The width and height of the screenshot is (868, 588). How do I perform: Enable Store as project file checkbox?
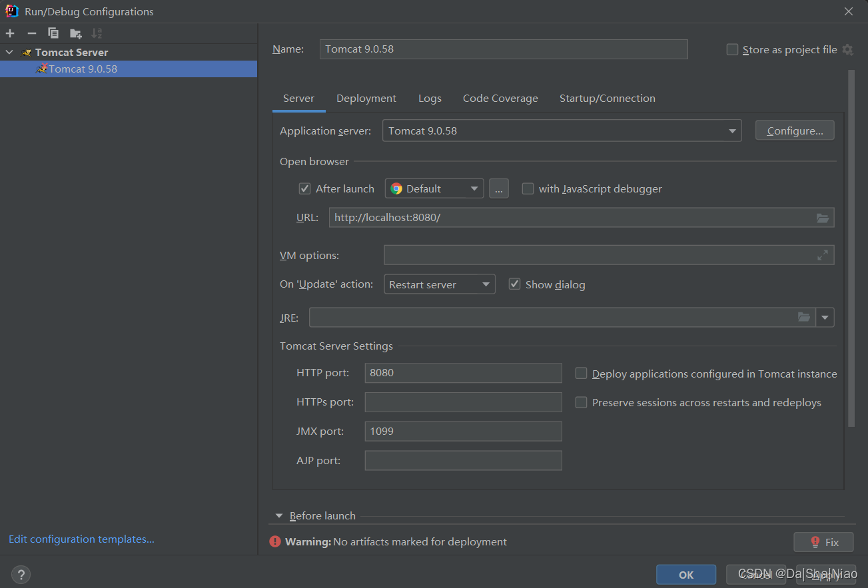pos(732,49)
